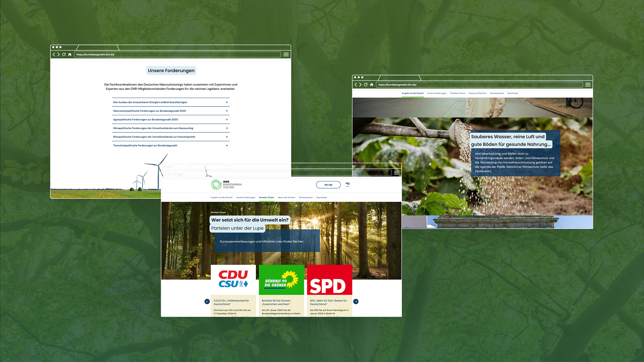Expand 'Tierschutzpolitische Forderungen zur Bundestagswahl' plus sign
Image resolution: width=644 pixels, height=362 pixels.
[227, 145]
